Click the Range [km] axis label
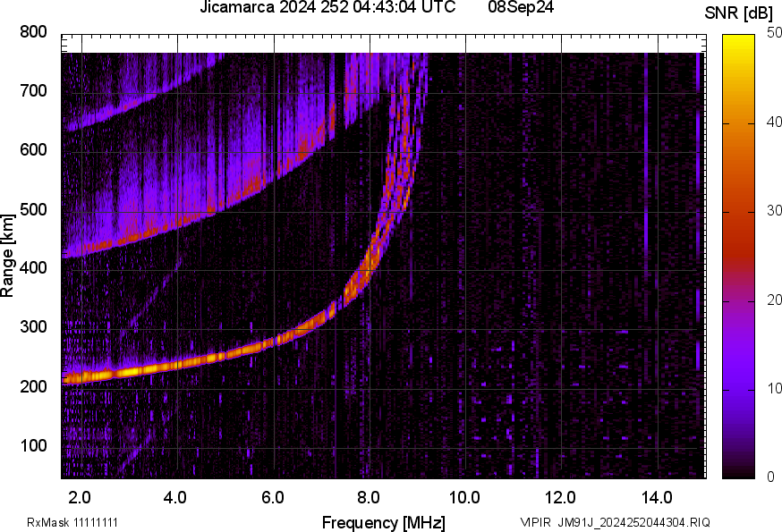Image resolution: width=782 pixels, height=532 pixels. [8, 255]
